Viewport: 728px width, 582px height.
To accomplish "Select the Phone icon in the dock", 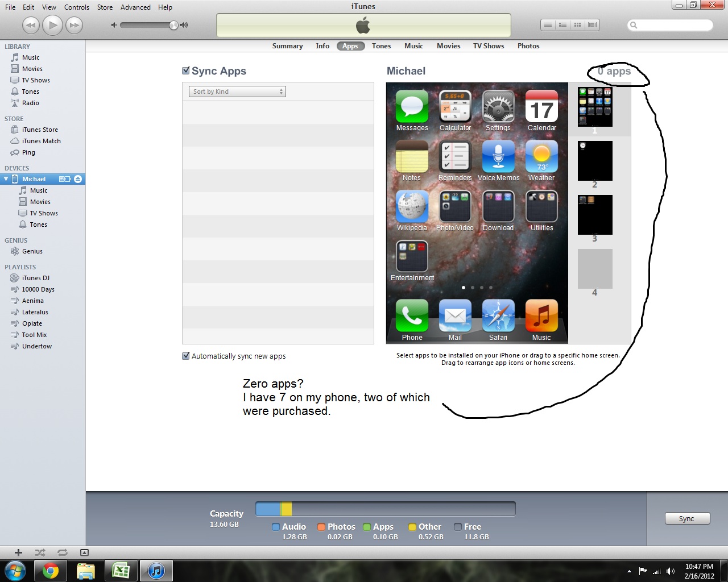I will [412, 315].
